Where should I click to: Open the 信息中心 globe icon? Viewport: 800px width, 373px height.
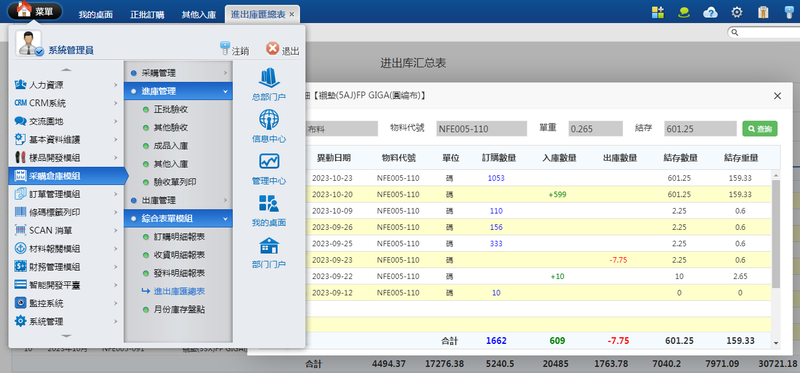(269, 120)
